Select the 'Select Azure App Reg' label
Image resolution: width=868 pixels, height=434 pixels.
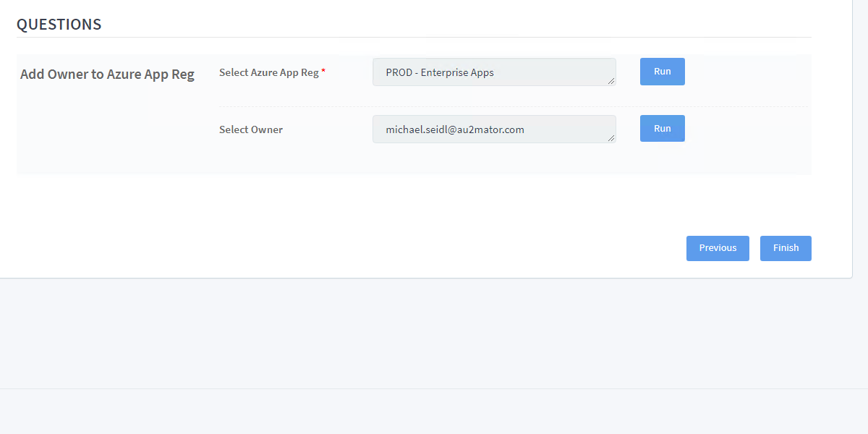[x=268, y=72]
